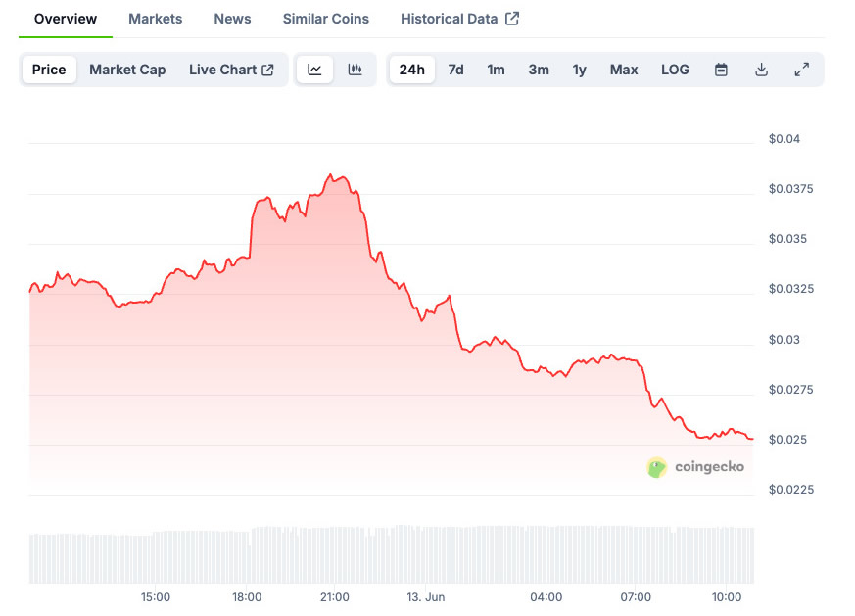Screen dimensions: 855x616
Task: Change chart range to 3m
Action: point(539,70)
